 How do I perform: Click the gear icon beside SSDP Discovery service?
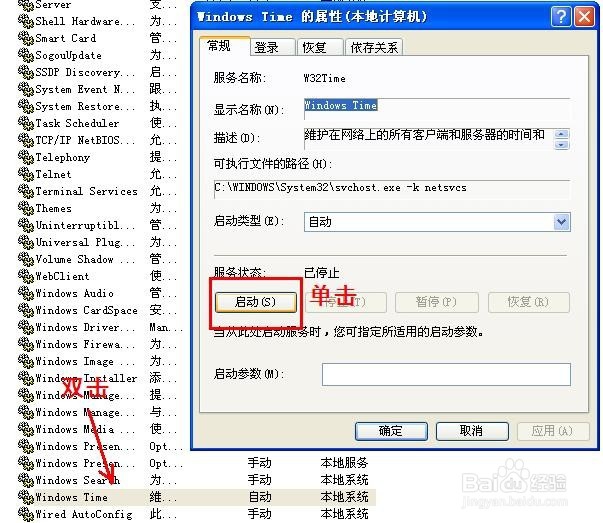point(26,72)
